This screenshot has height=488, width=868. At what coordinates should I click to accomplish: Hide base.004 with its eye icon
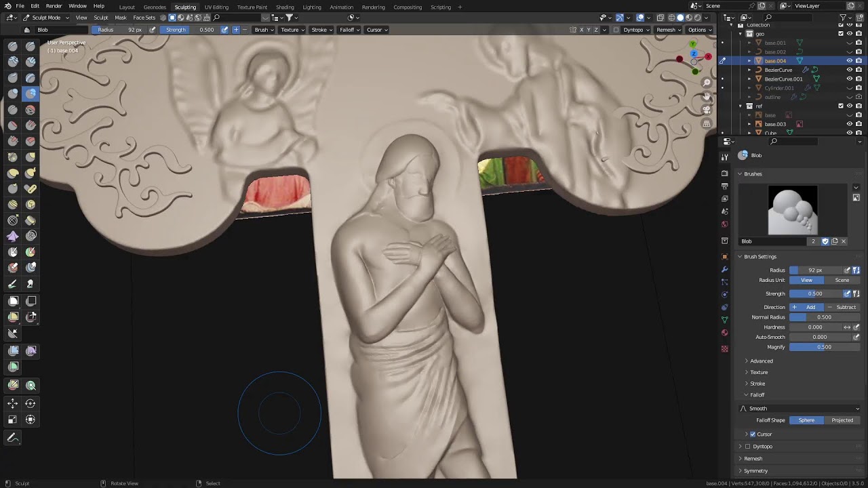(849, 61)
